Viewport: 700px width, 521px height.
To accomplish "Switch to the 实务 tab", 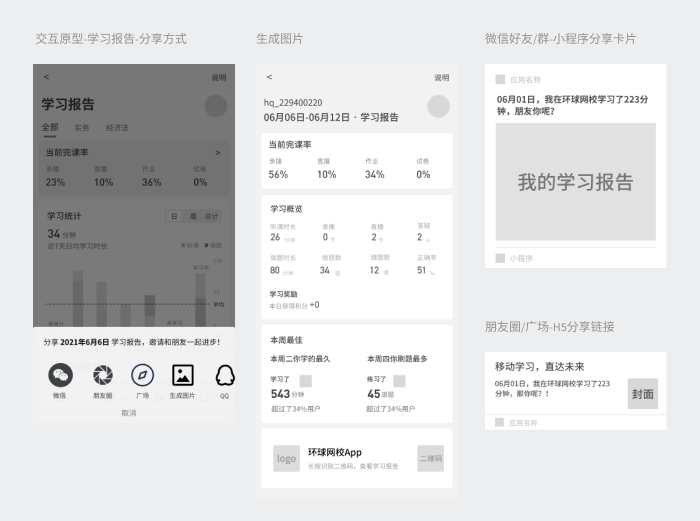I will click(82, 128).
